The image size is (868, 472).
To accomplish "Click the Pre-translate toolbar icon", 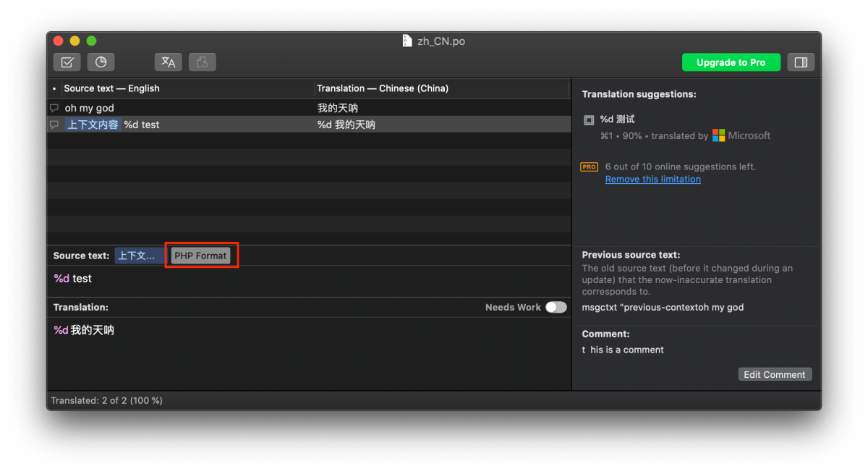I will pos(168,62).
